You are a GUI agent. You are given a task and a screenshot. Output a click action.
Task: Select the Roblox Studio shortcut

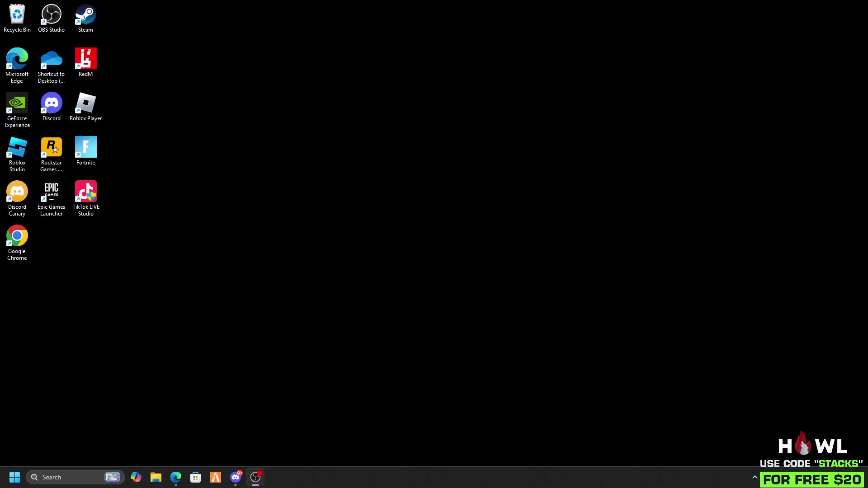click(17, 147)
